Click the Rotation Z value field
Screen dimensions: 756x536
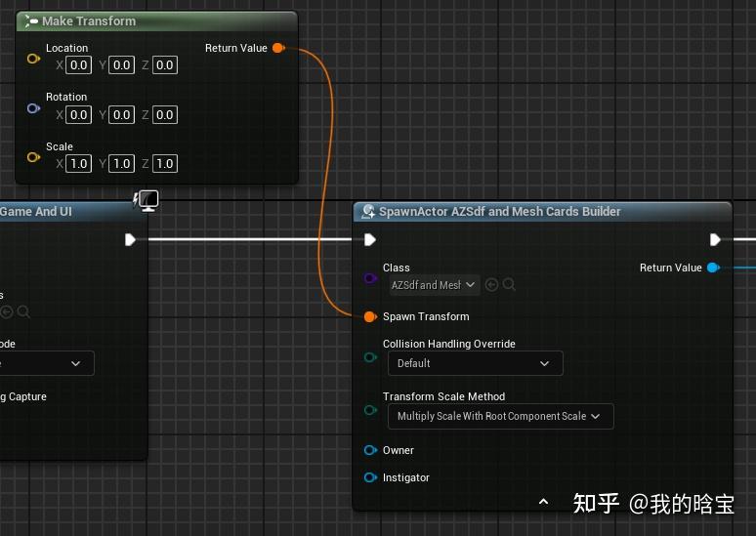tap(165, 115)
